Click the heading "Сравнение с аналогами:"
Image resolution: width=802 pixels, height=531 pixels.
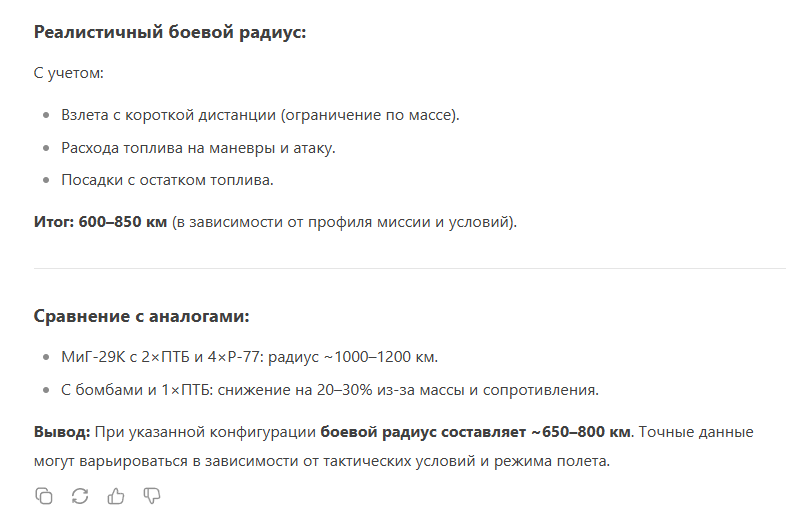(x=142, y=316)
